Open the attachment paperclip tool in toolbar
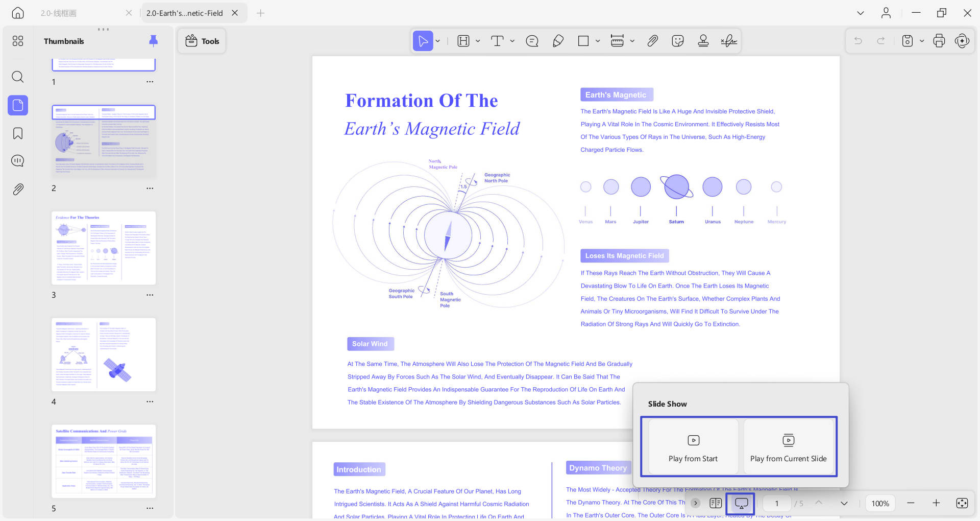Image resolution: width=980 pixels, height=521 pixels. 652,41
